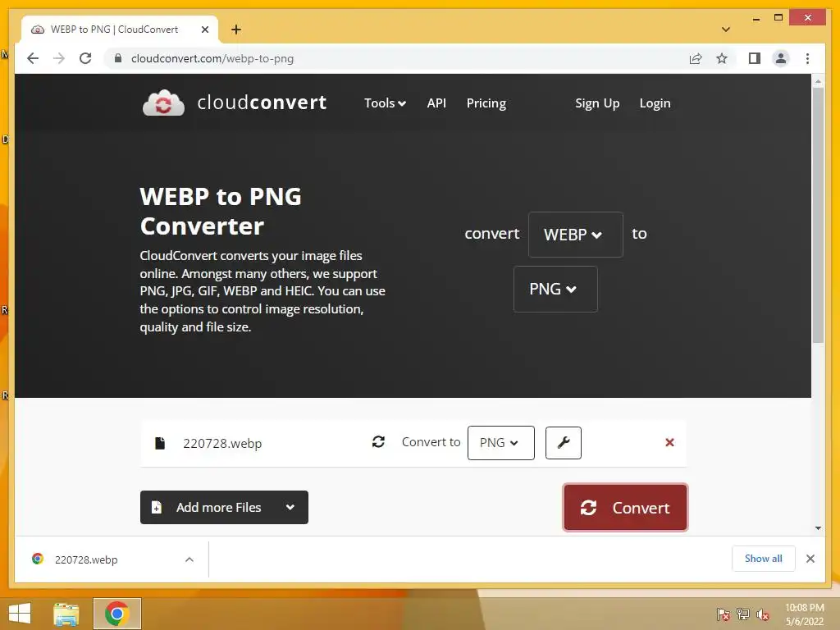The height and width of the screenshot is (630, 840).
Task: Open the PNG target format dropdown in header
Action: pyautogui.click(x=555, y=290)
